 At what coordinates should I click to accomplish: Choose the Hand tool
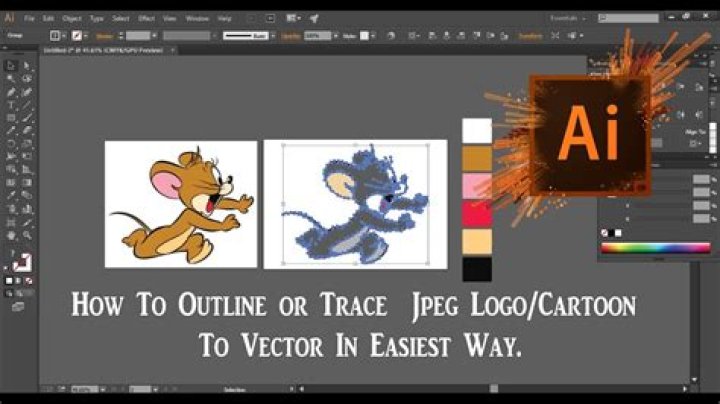pyautogui.click(x=11, y=236)
